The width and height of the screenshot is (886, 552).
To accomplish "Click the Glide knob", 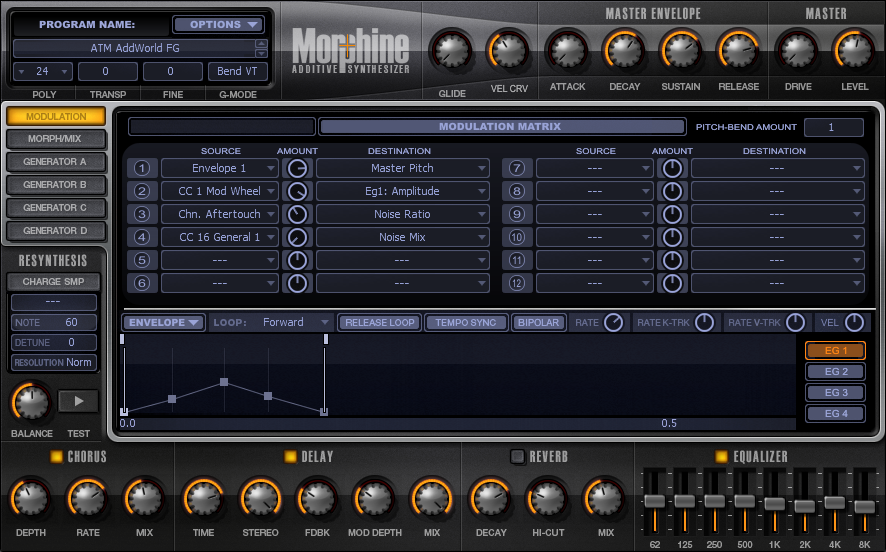I will point(452,51).
